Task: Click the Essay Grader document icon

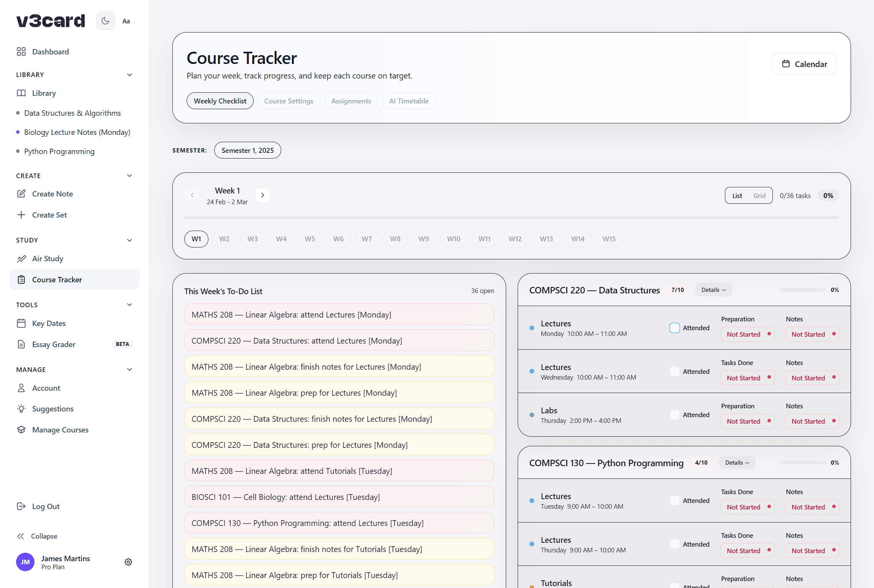Action: tap(22, 344)
